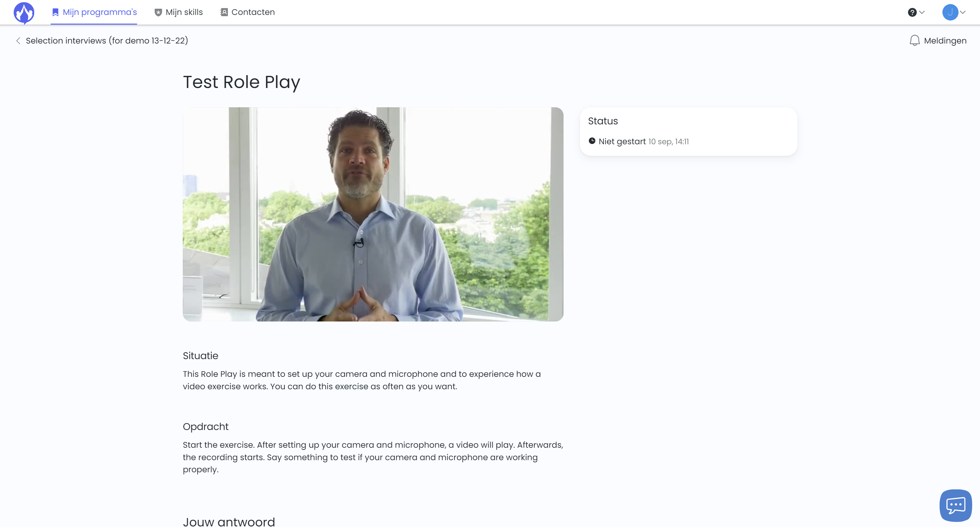
Task: Click the 'Opdracht' heading
Action: 205,427
